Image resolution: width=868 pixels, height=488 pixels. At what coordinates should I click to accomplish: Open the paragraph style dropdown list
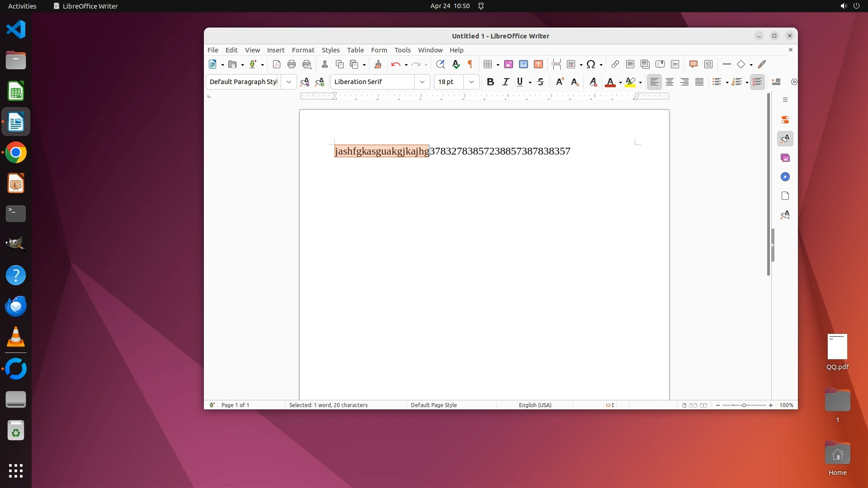pos(288,82)
